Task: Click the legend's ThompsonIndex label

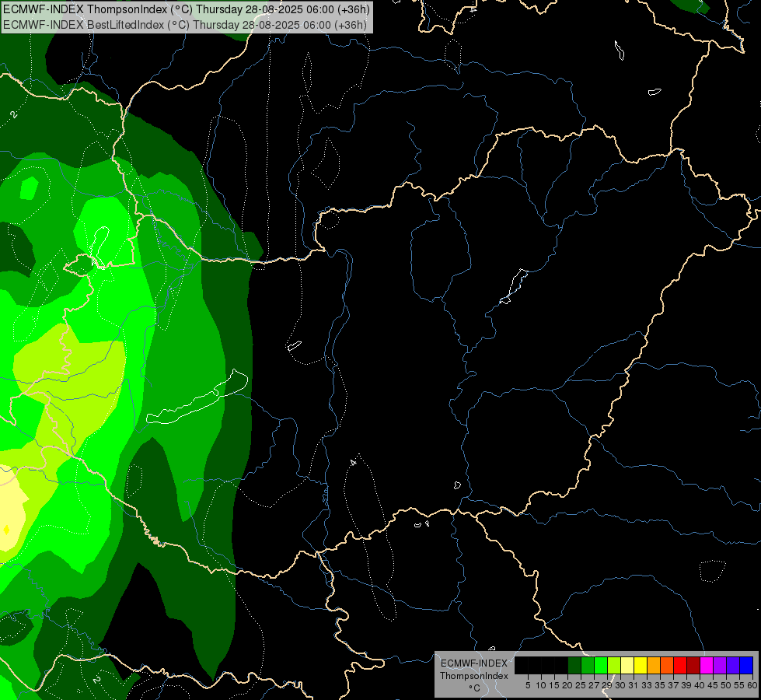Action: point(473,676)
